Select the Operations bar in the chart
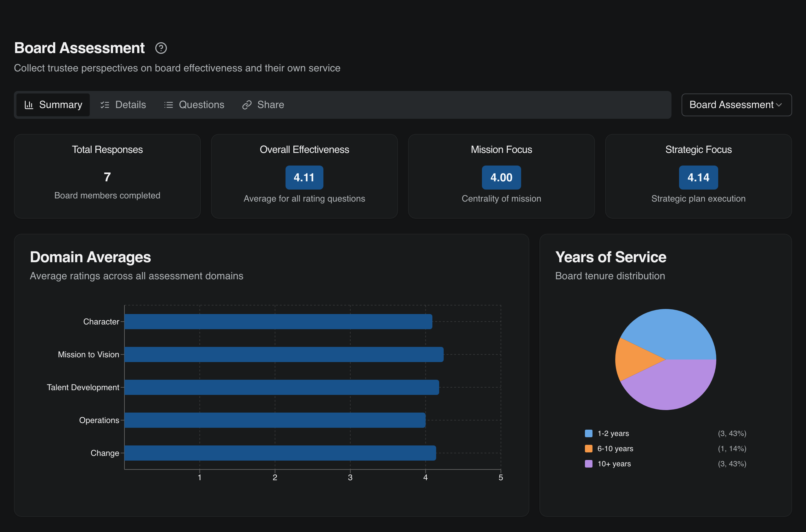The width and height of the screenshot is (806, 532). coord(275,420)
